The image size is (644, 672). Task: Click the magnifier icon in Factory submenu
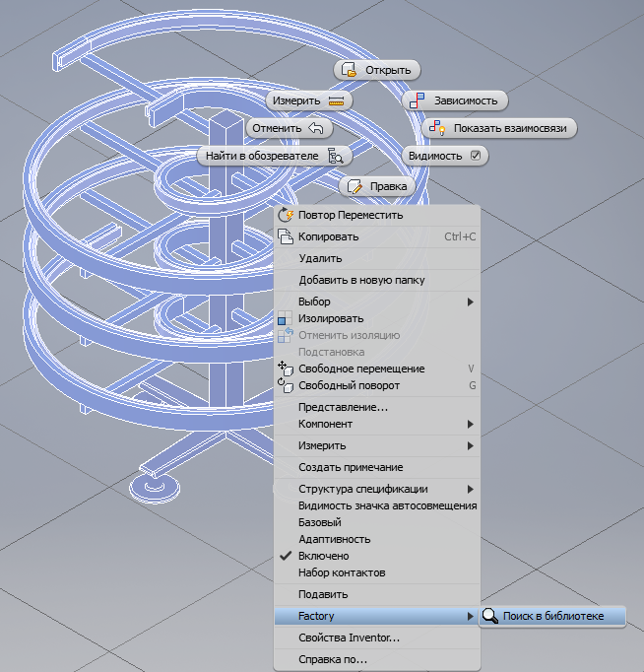click(x=489, y=616)
